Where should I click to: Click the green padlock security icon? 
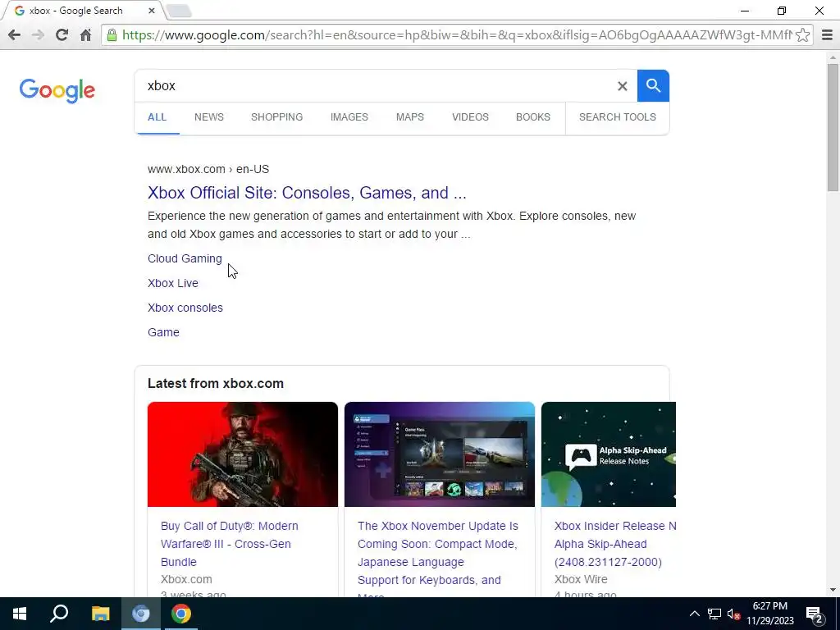[x=112, y=35]
